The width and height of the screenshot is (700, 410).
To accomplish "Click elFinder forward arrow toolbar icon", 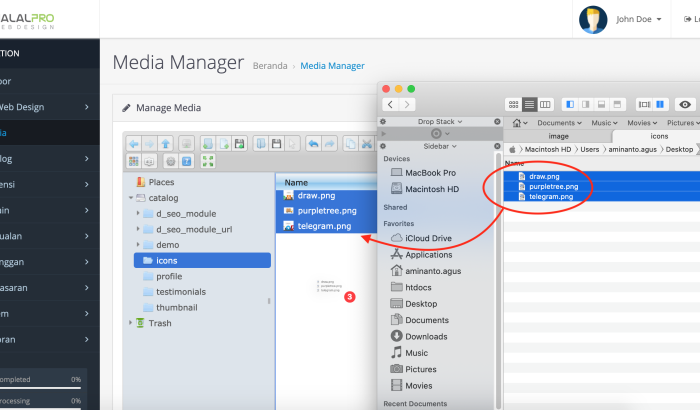I will pos(150,144).
